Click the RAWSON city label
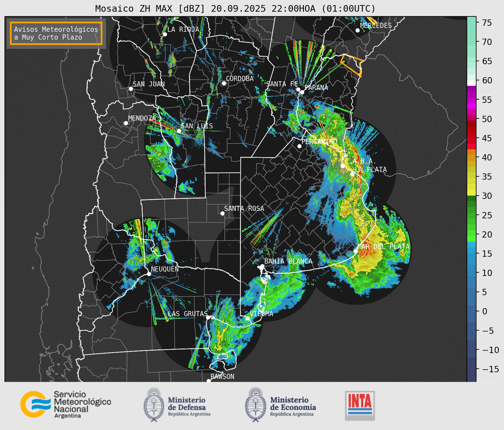This screenshot has height=430, width=504. pyautogui.click(x=223, y=376)
